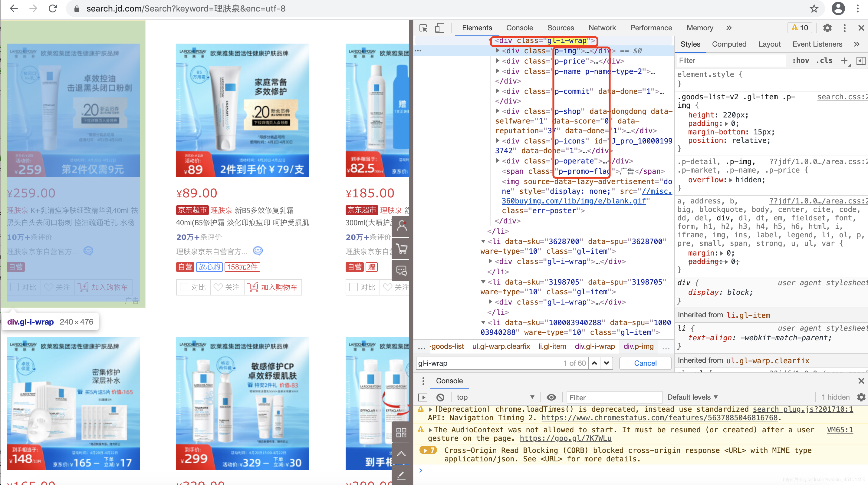Expand the Deprecation warning message
868x485 pixels.
430,410
